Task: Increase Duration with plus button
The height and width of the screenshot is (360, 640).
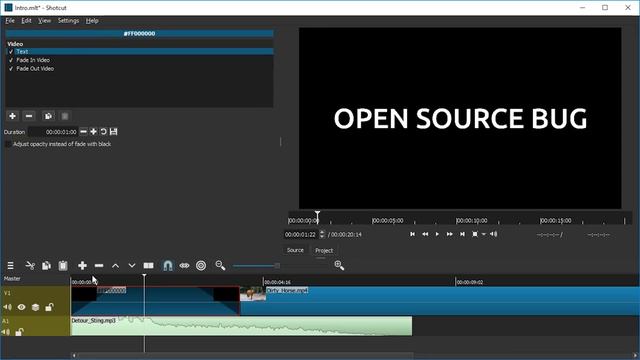Action: tap(93, 131)
